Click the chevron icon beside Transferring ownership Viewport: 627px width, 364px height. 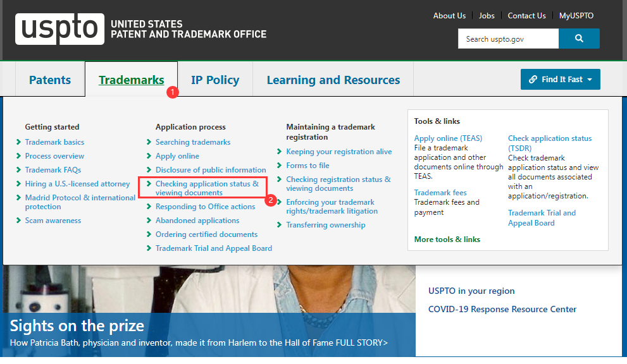click(280, 225)
